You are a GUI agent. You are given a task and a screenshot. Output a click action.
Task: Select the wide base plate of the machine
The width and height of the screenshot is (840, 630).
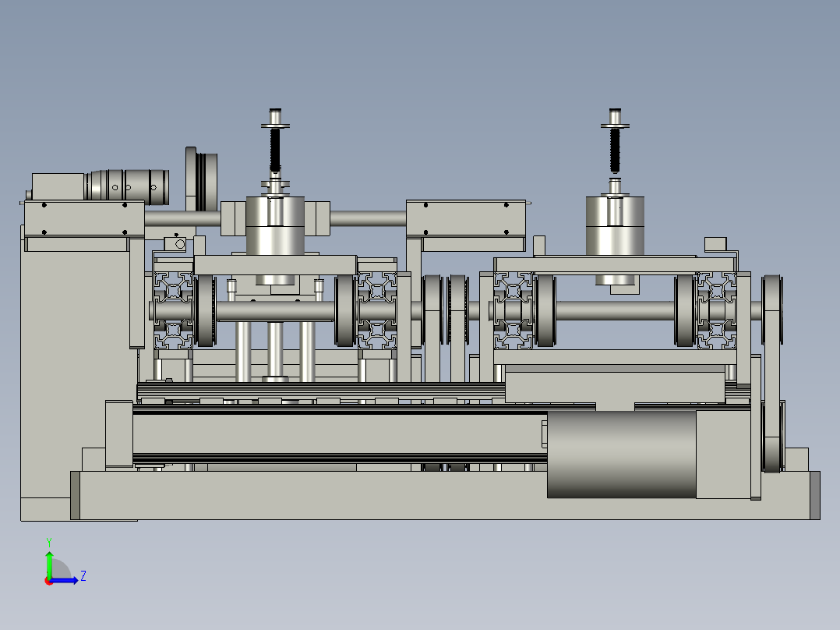[x=445, y=495]
